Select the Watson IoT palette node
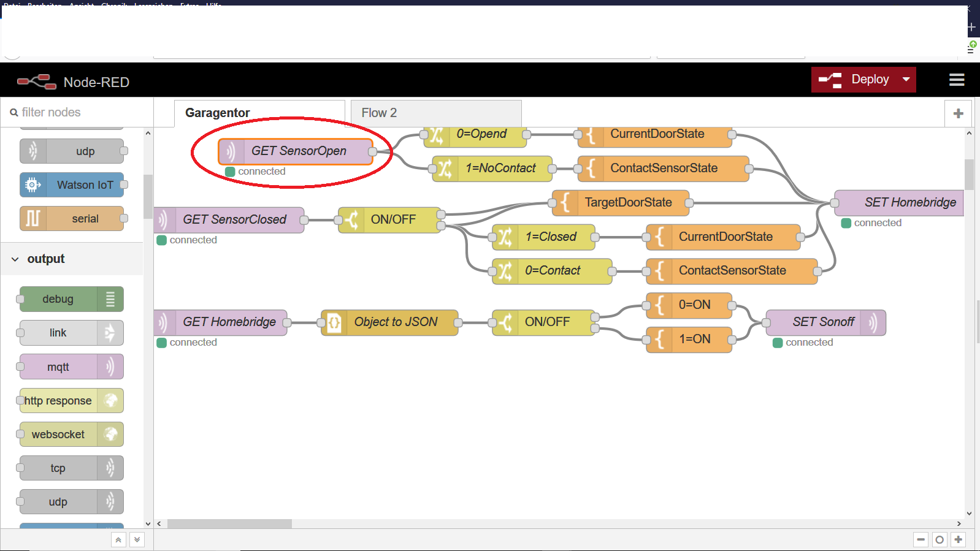The width and height of the screenshot is (980, 551). tap(72, 185)
